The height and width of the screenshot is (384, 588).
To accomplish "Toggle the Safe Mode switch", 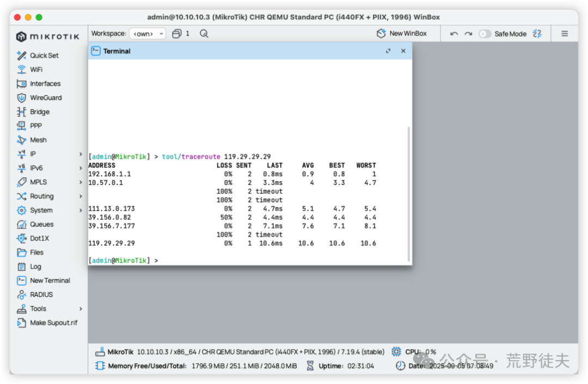I will click(485, 34).
